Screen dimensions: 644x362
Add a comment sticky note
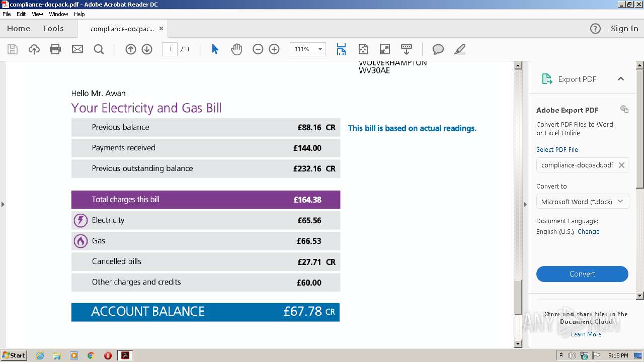click(438, 49)
